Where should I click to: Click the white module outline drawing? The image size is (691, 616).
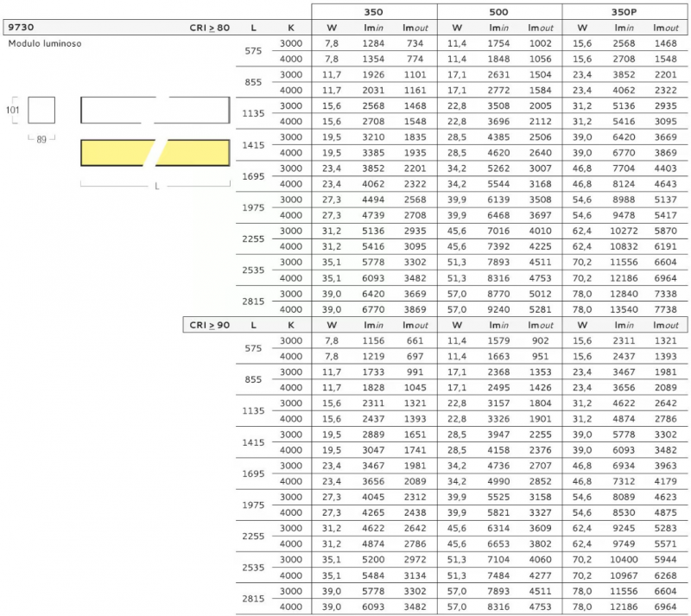(155, 111)
